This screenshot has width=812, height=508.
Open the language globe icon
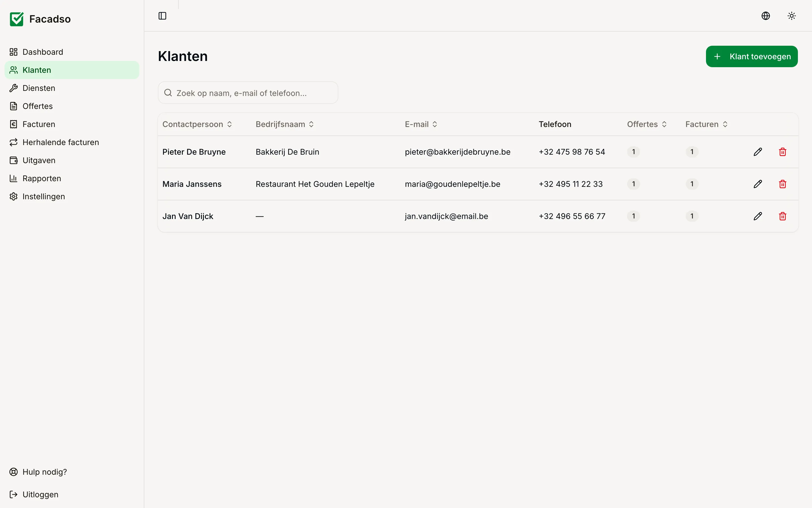[x=766, y=16]
